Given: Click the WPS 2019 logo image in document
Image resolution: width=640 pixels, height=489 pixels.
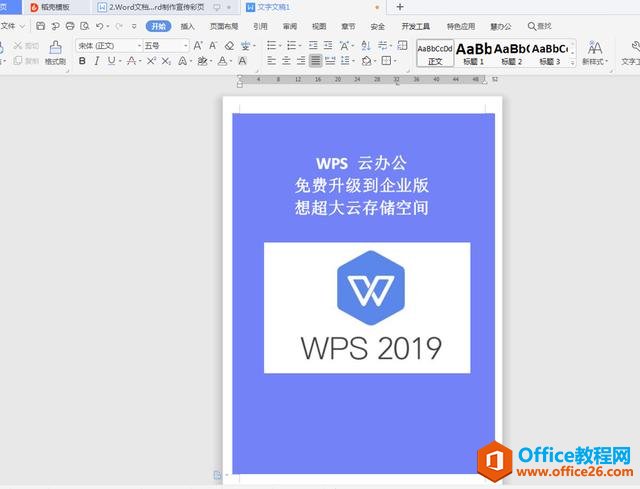Looking at the screenshot, I should 367,307.
